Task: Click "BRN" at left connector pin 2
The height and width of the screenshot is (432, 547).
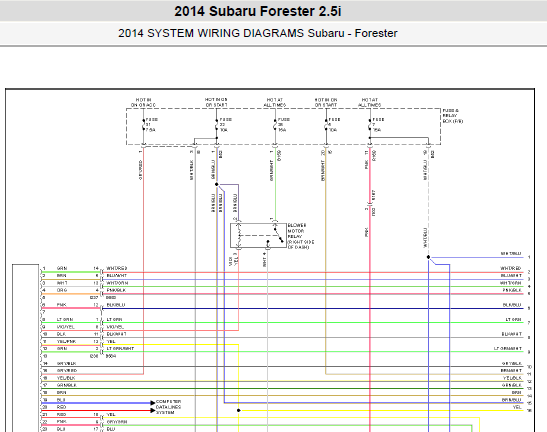Action: pyautogui.click(x=62, y=276)
